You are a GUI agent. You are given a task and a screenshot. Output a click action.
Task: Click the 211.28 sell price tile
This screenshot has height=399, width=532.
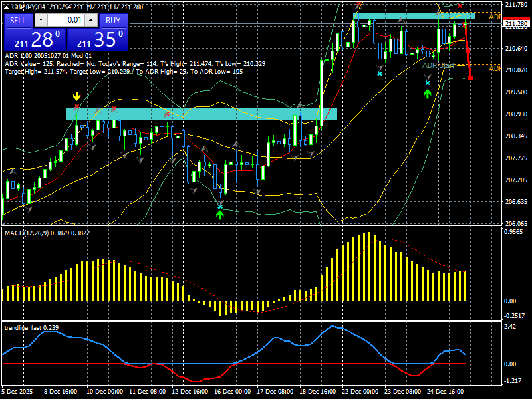[35, 39]
